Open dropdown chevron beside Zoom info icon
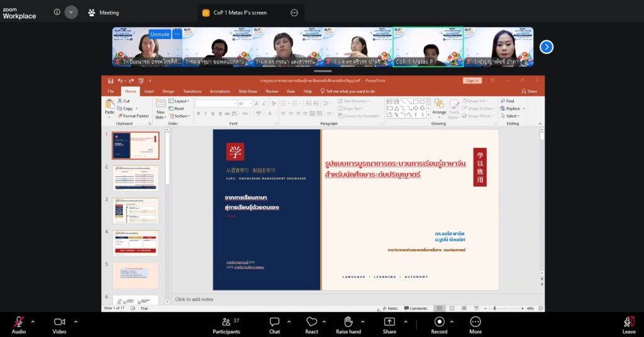 point(71,13)
